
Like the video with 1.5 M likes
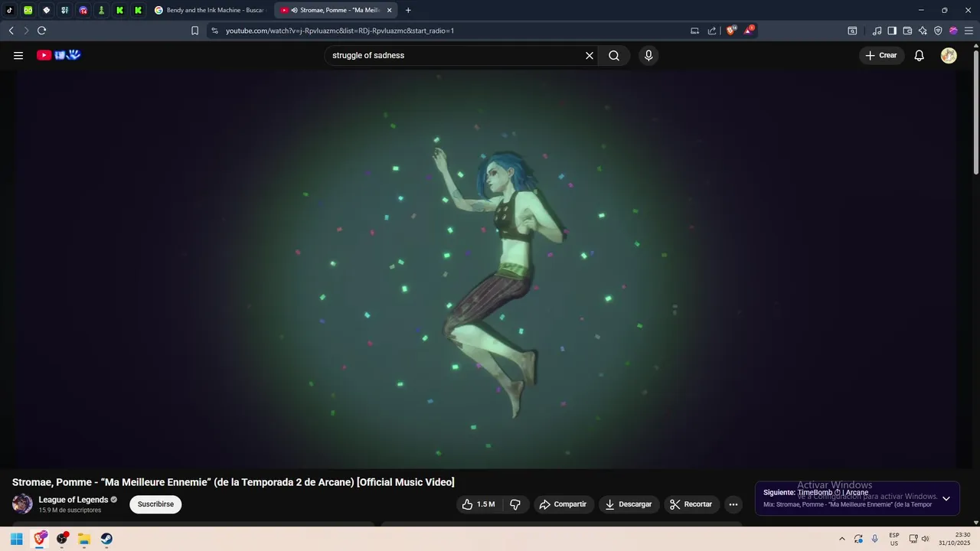coord(479,504)
